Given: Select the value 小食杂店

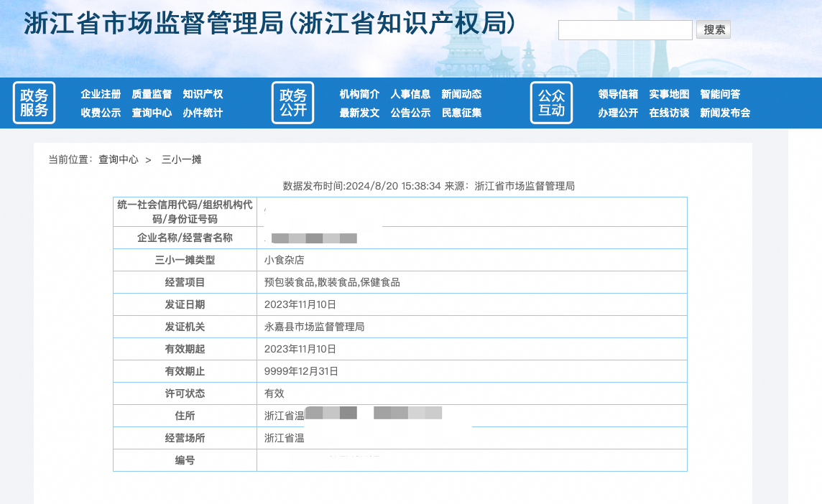Looking at the screenshot, I should point(284,260).
